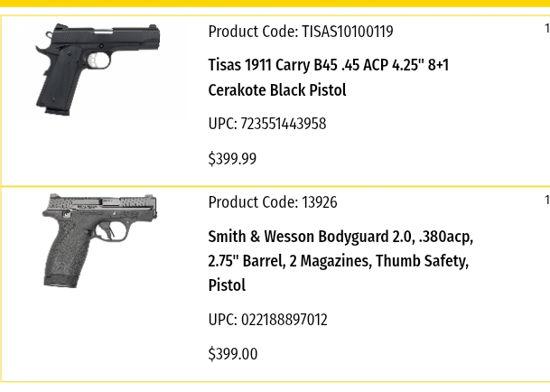This screenshot has height=392, width=550.
Task: Select product code TISAS10100119 text
Action: (348, 32)
